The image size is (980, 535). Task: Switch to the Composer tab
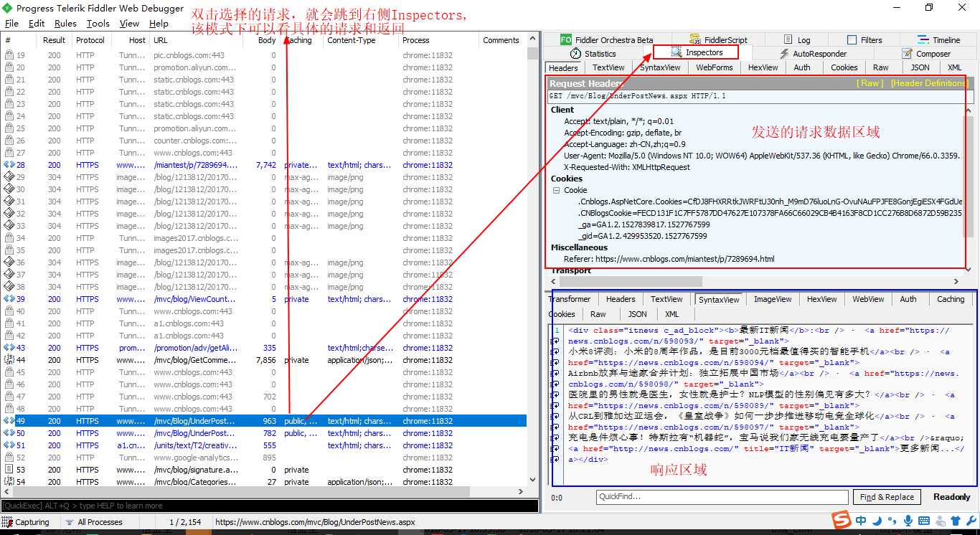926,53
